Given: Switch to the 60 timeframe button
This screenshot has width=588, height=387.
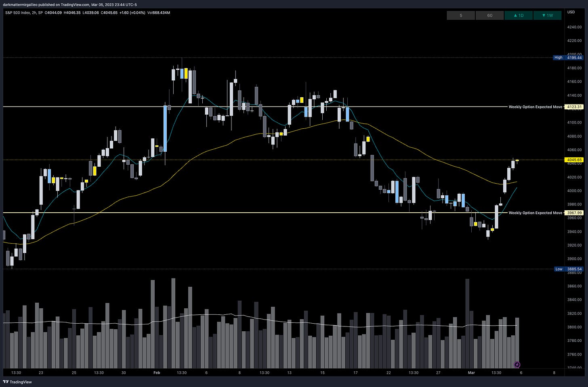Looking at the screenshot, I should pos(490,15).
